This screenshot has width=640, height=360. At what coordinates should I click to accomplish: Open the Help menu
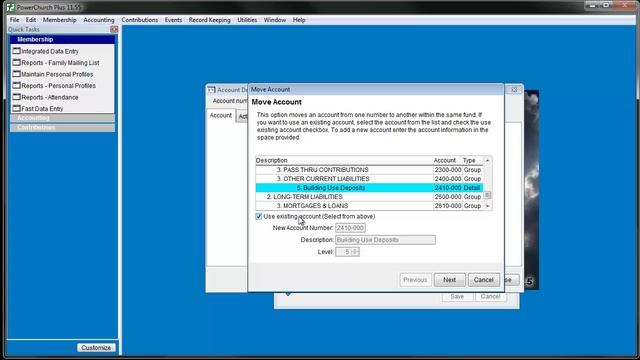coord(299,20)
